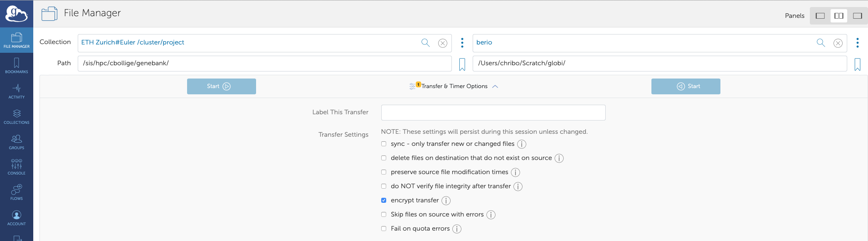Show info for encrypt transfer

click(446, 201)
